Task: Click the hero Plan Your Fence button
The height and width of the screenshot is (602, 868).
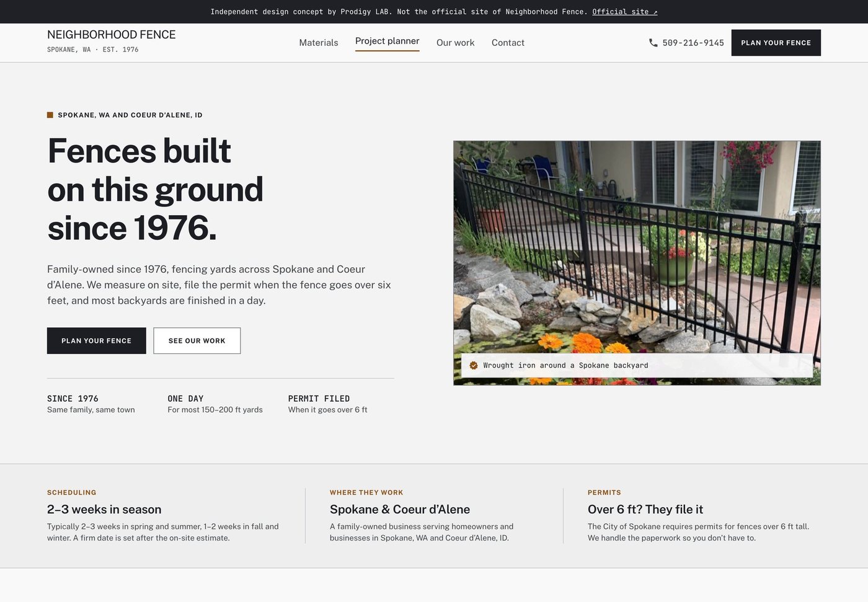Action: (x=97, y=341)
